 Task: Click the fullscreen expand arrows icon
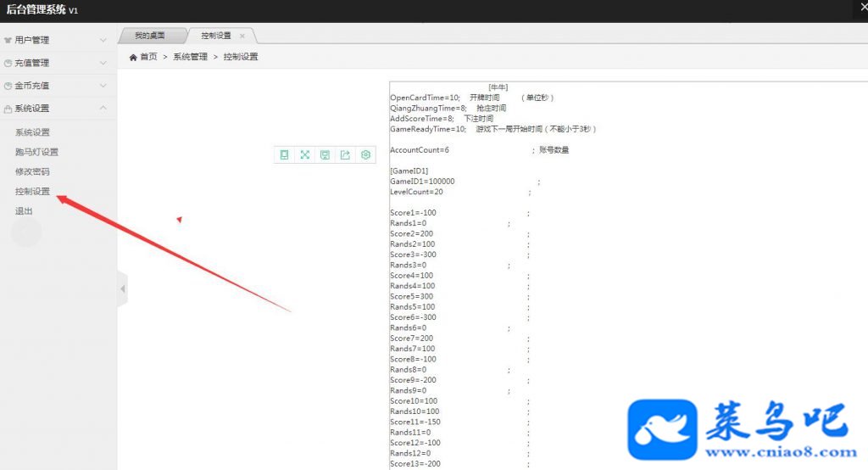304,154
